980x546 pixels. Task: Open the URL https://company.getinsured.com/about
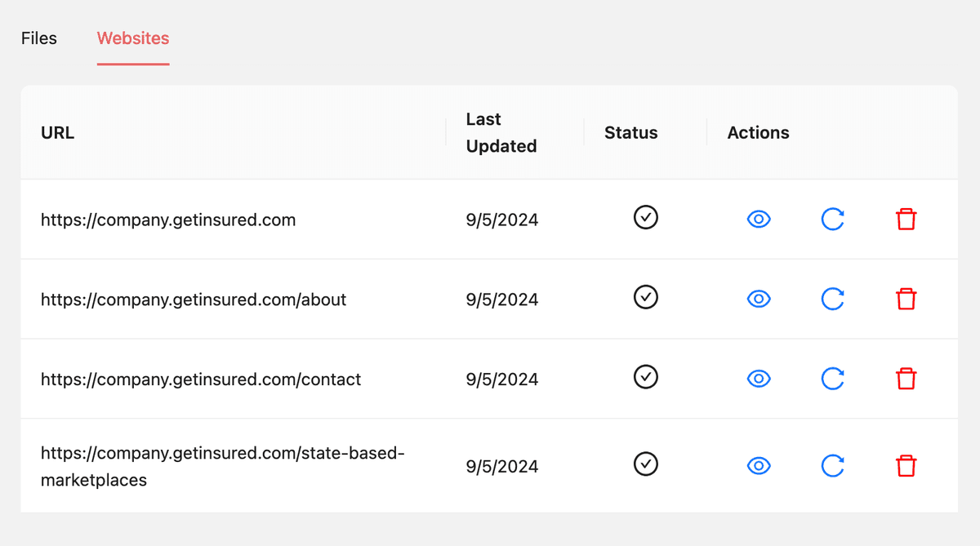click(194, 300)
